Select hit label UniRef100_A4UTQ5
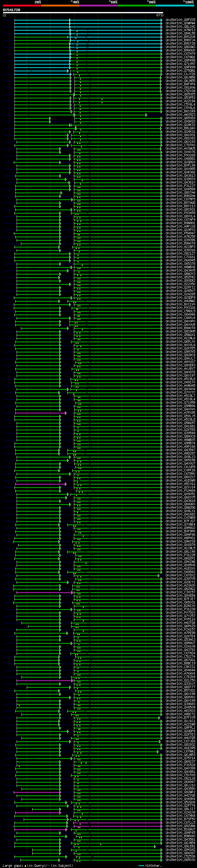 (x=180, y=738)
